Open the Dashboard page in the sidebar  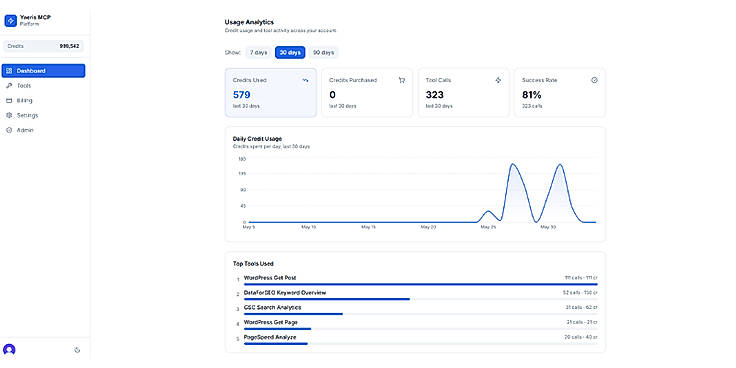pos(44,71)
